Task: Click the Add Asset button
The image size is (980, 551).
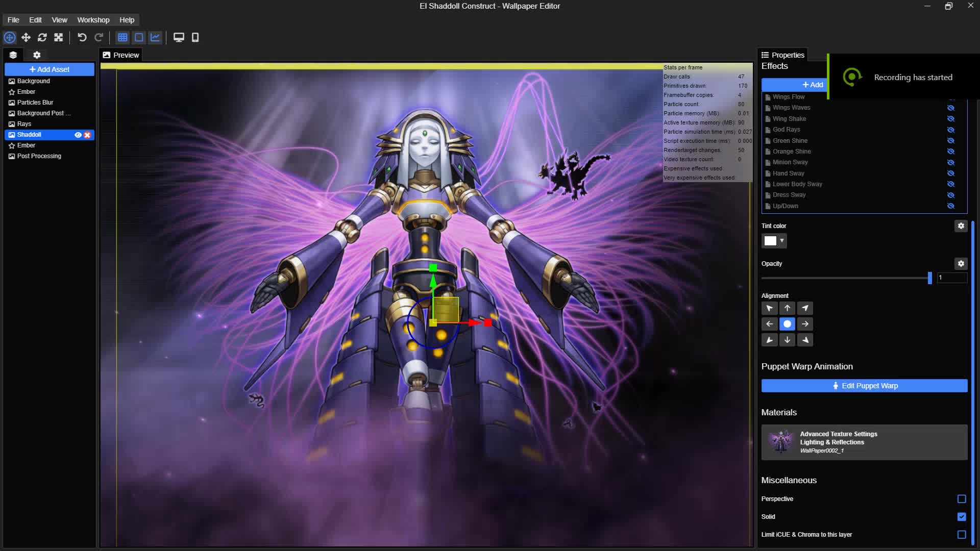Action: pos(50,69)
